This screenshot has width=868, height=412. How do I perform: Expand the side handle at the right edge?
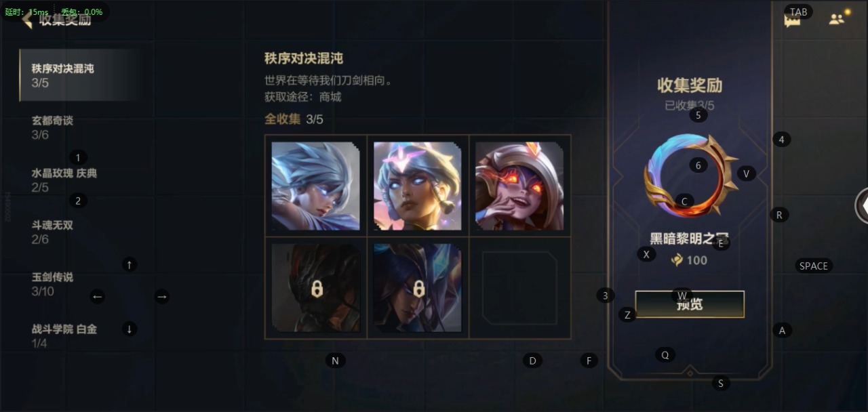click(x=862, y=206)
